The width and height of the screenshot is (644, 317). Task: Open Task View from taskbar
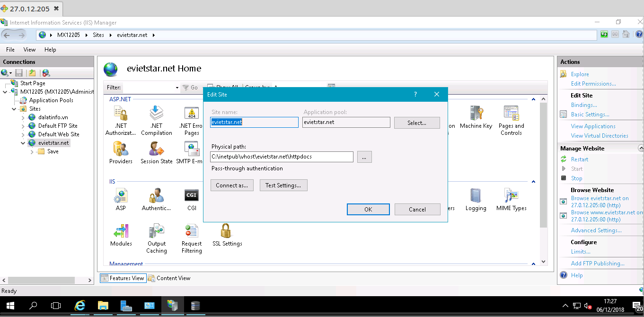(56, 306)
